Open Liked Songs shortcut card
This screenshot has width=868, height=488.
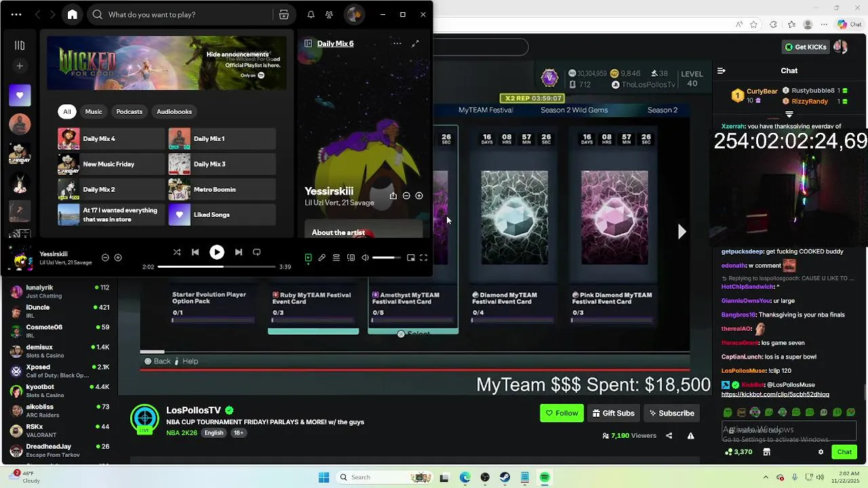click(222, 215)
